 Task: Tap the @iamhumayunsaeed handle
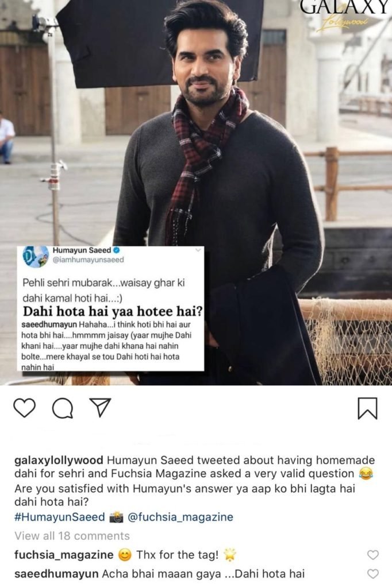coord(89,260)
